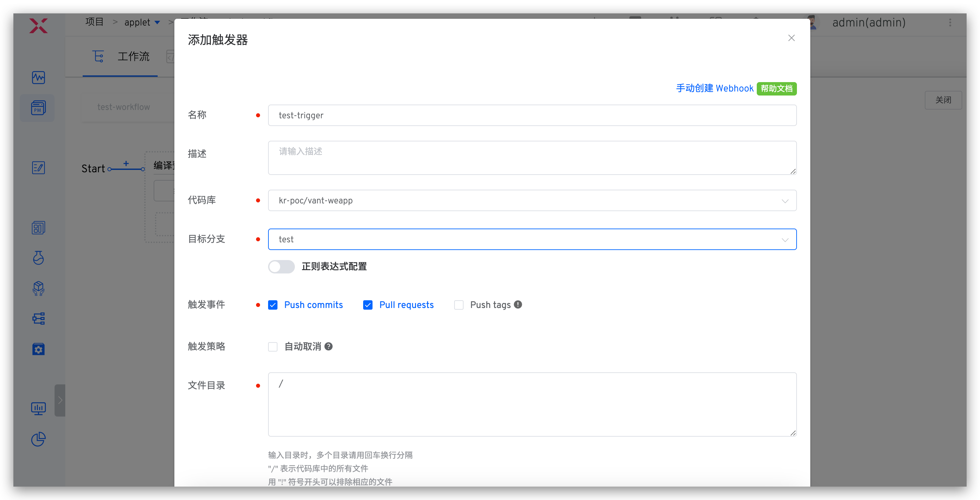Viewport: 980px width, 500px height.
Task: Enable the Push tags checkbox
Action: (x=459, y=305)
